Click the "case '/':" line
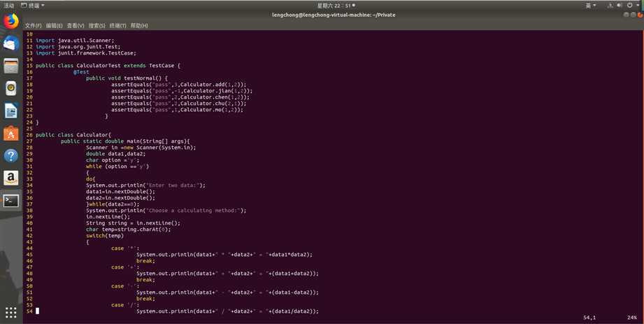Viewport: 644px width, 324px height. 125,305
